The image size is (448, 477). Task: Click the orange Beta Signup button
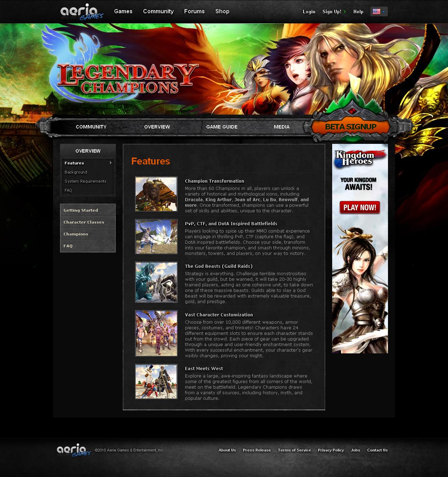click(350, 127)
